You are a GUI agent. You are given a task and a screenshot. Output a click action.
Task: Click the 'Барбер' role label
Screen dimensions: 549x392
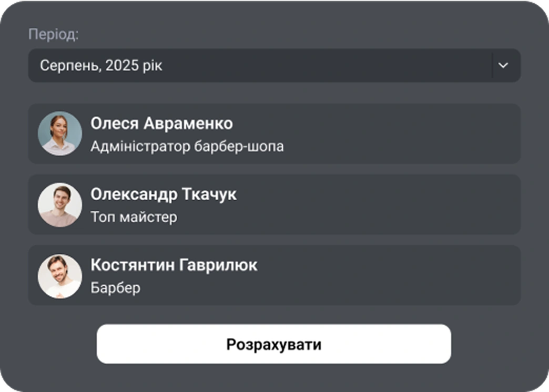pos(116,287)
